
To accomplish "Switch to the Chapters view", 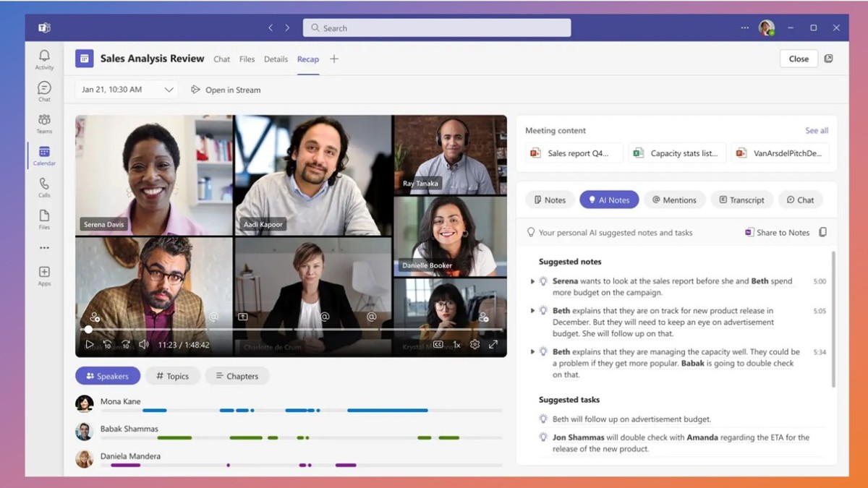I will pyautogui.click(x=237, y=376).
